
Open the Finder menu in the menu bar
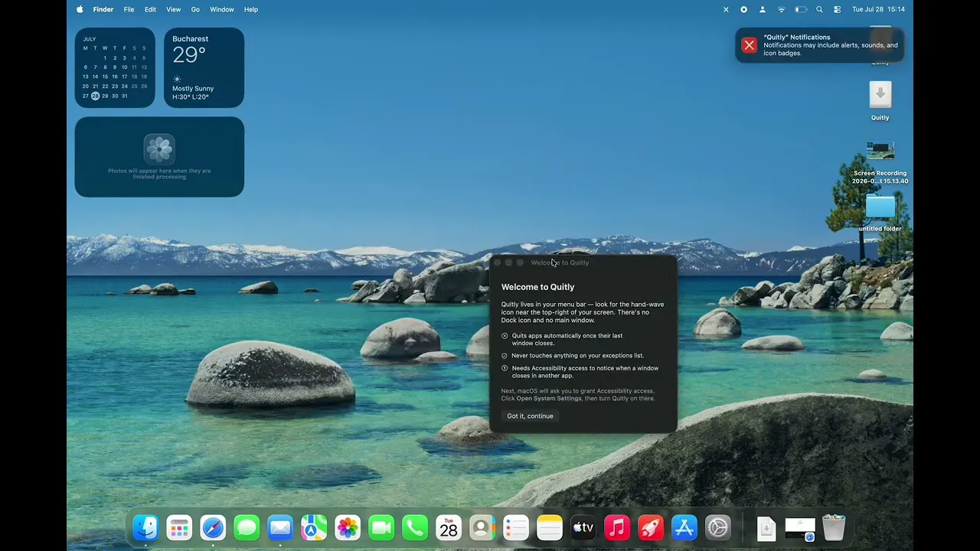[x=103, y=9]
